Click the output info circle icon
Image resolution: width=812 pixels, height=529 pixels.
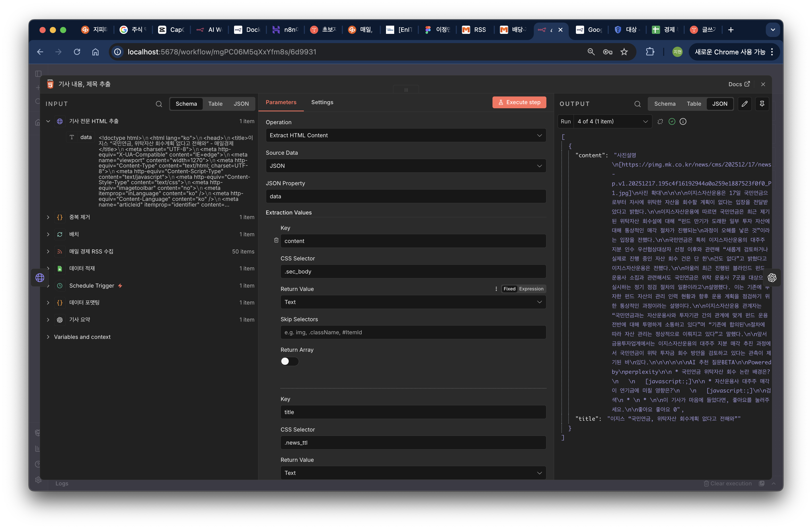(683, 121)
